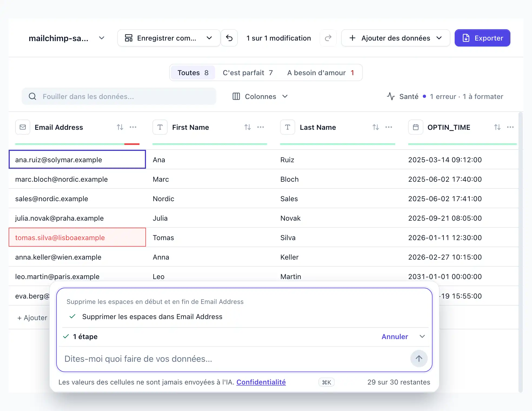Open Last Name column options menu

389,127
